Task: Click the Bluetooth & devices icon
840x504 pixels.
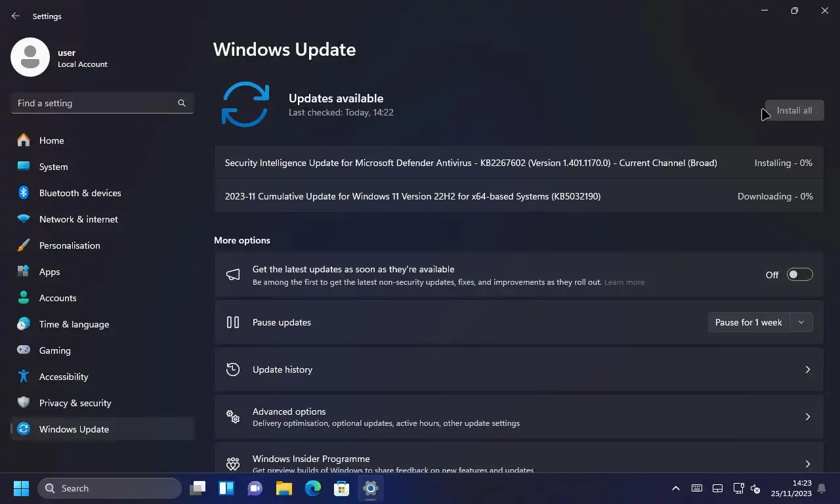Action: 24,193
